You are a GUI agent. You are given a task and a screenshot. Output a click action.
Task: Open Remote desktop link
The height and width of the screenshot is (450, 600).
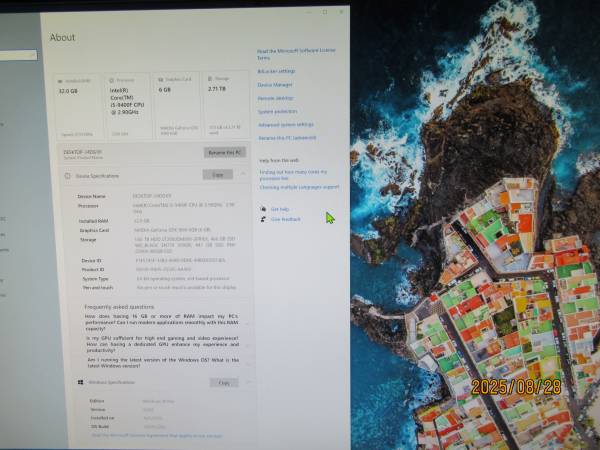point(275,98)
